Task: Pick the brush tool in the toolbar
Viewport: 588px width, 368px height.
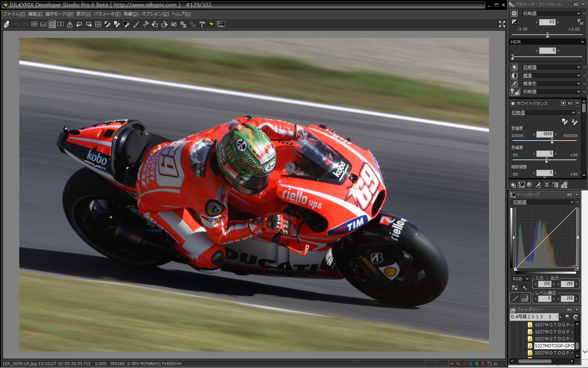Action: pyautogui.click(x=136, y=24)
